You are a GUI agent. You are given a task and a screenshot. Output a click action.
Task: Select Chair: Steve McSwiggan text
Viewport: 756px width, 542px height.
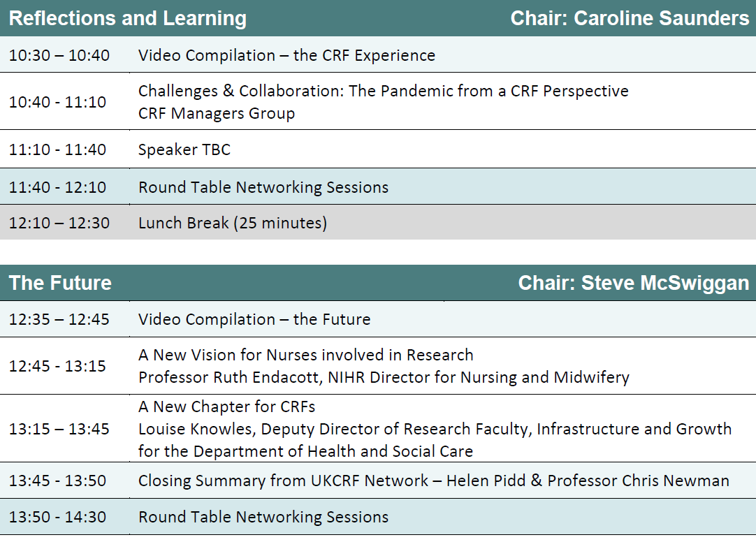[634, 283]
